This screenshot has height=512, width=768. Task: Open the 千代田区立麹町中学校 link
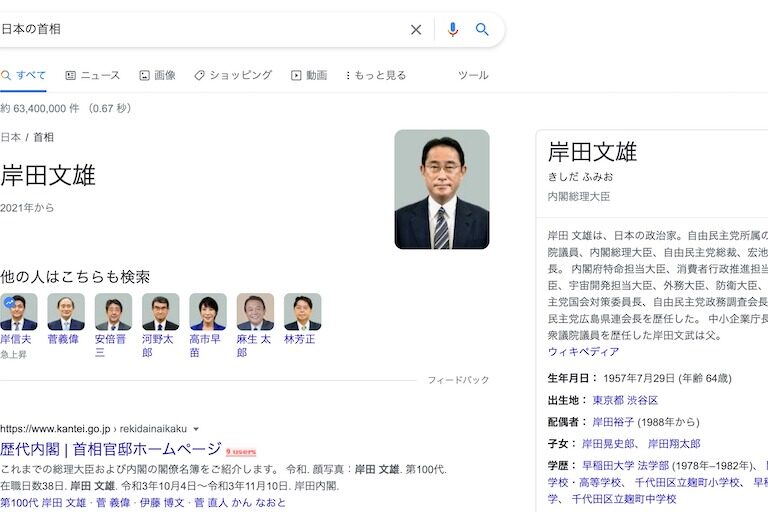pyautogui.click(x=624, y=499)
